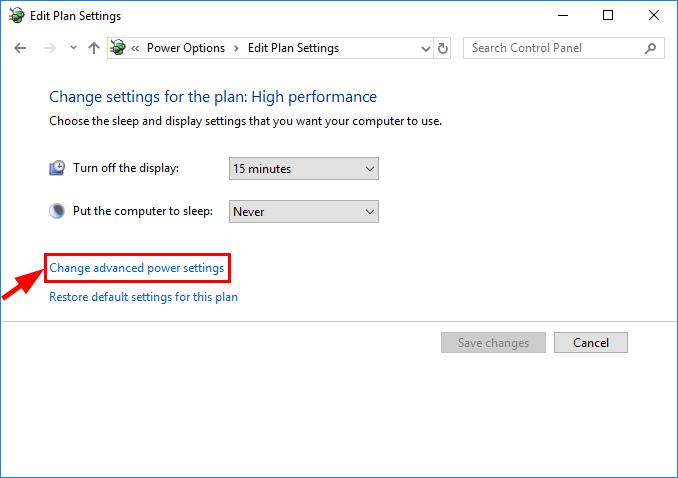Click Restore default settings for this plan
Viewport: 678px width, 478px height.
144,297
